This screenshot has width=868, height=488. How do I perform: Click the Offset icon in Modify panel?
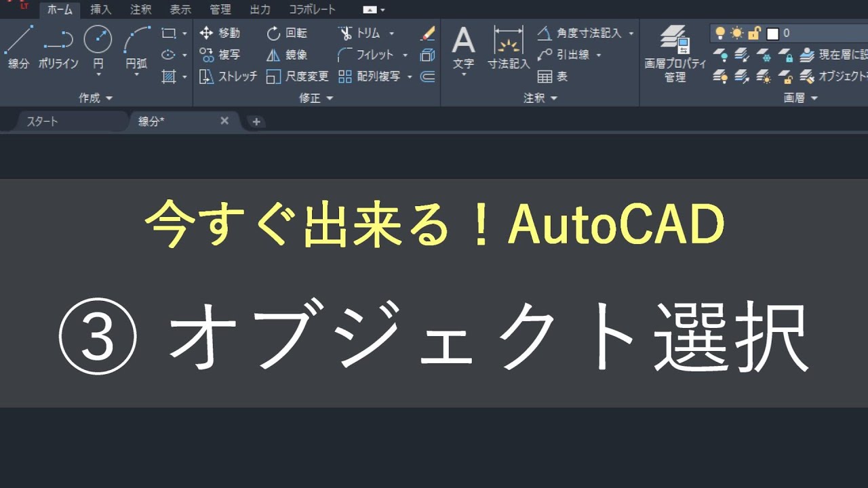[427, 77]
